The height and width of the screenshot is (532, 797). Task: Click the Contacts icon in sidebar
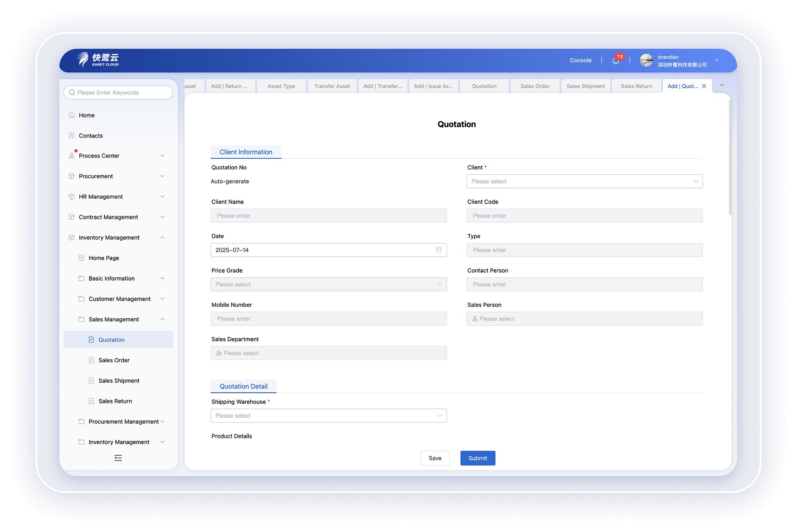[x=71, y=136]
